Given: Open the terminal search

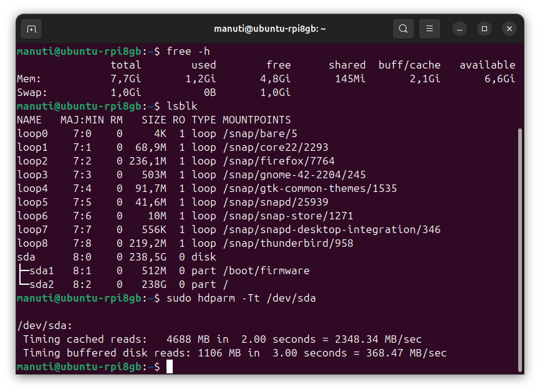Looking at the screenshot, I should [x=403, y=29].
